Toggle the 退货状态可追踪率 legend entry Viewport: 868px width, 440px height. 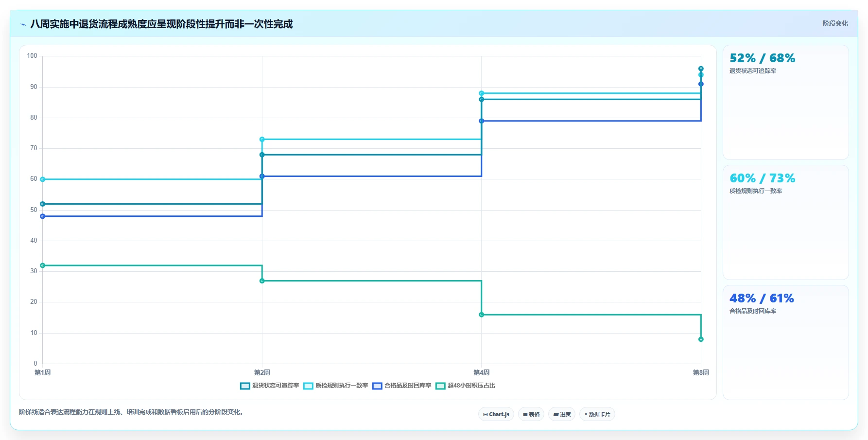(x=270, y=386)
